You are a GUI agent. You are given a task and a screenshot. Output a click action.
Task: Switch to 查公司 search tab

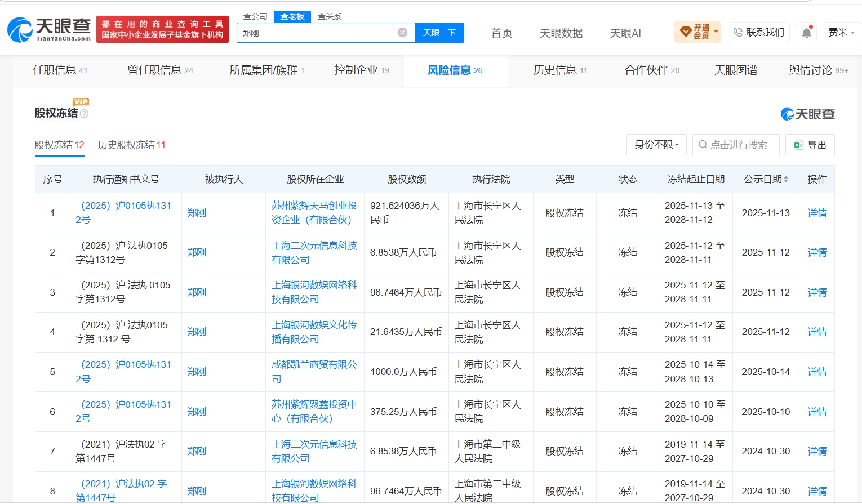tap(255, 16)
